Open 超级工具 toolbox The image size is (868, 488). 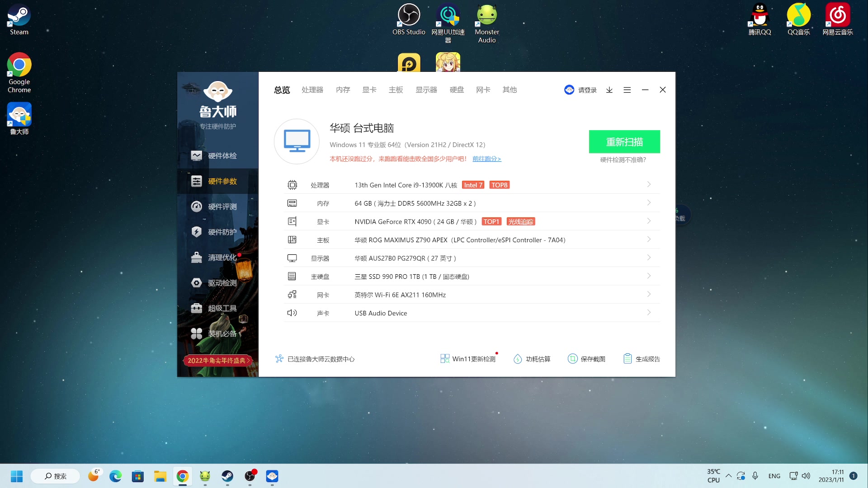point(222,308)
